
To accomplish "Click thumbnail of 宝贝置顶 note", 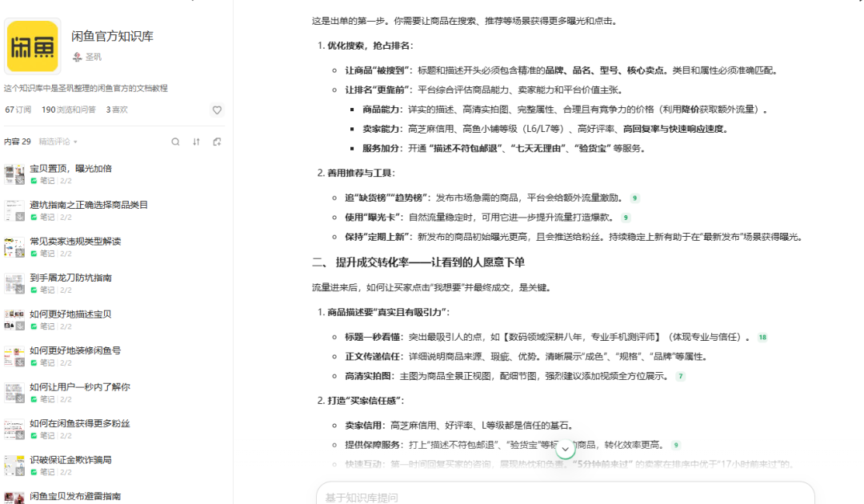I will coord(14,174).
